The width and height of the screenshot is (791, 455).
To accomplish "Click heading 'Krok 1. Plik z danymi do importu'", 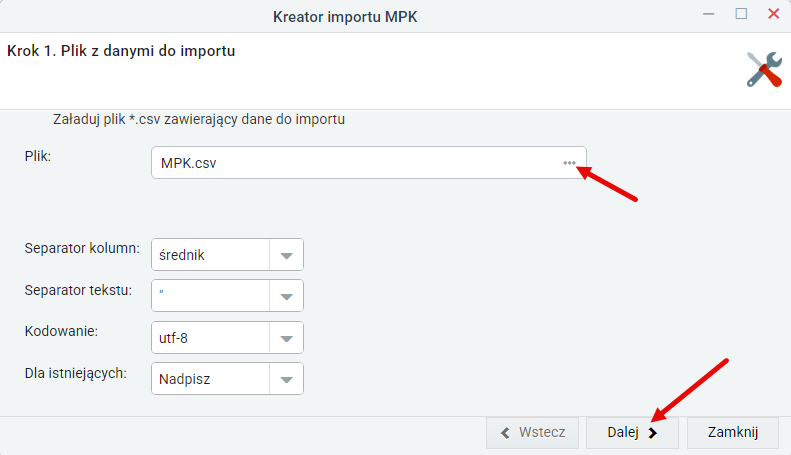I will point(121,51).
